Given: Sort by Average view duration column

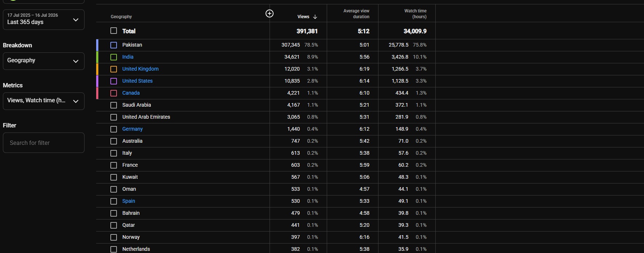Looking at the screenshot, I should pos(356,14).
